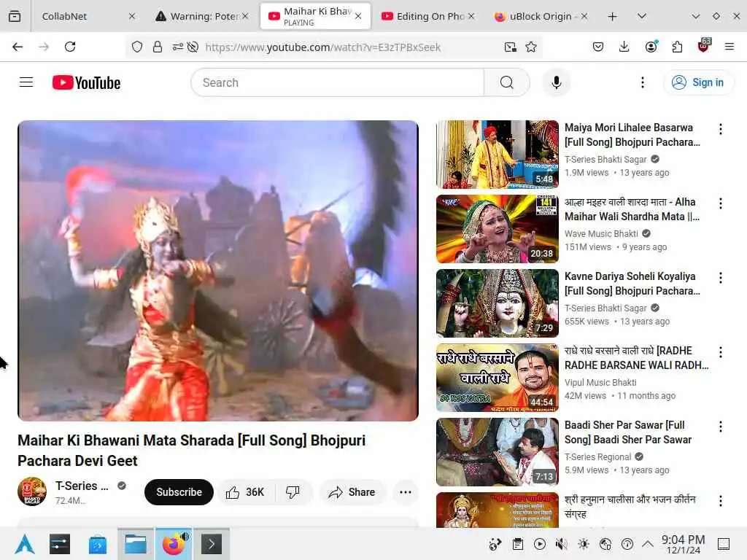Open the T-Series channel avatar
The height and width of the screenshot is (560, 747).
[32, 491]
